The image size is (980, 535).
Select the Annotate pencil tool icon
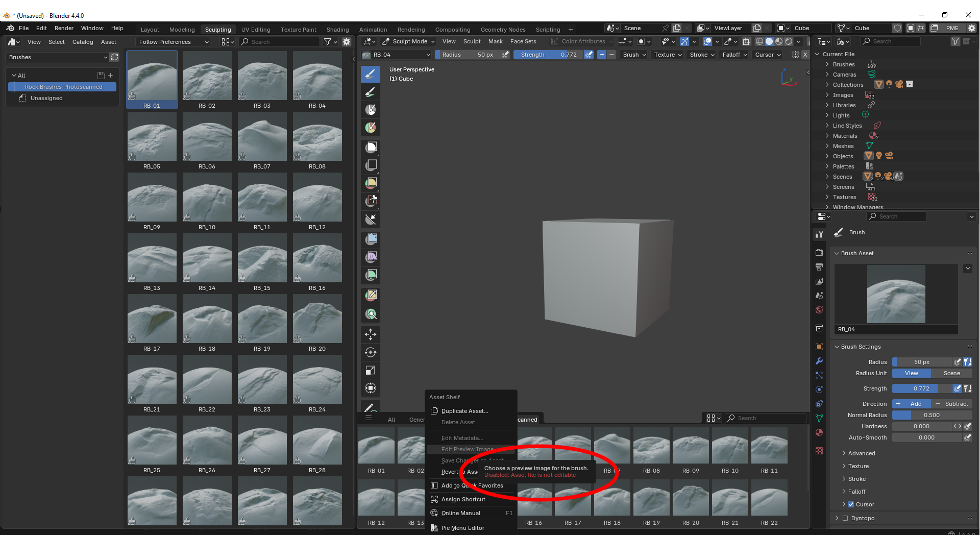click(x=370, y=407)
